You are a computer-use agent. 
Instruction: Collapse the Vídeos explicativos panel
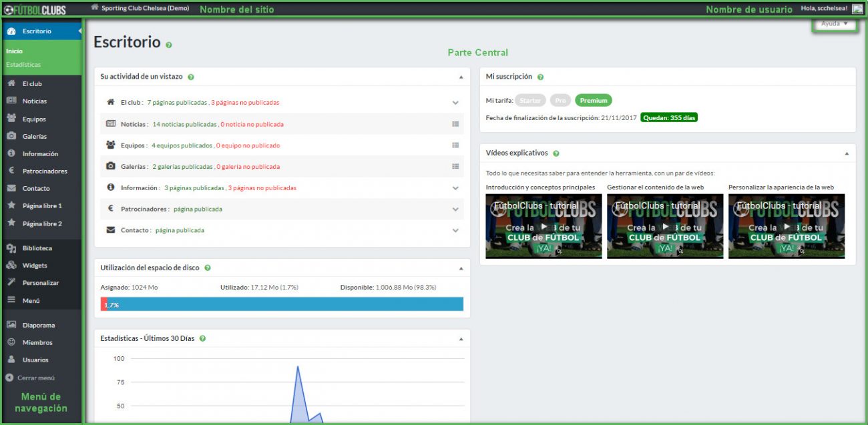pos(847,153)
